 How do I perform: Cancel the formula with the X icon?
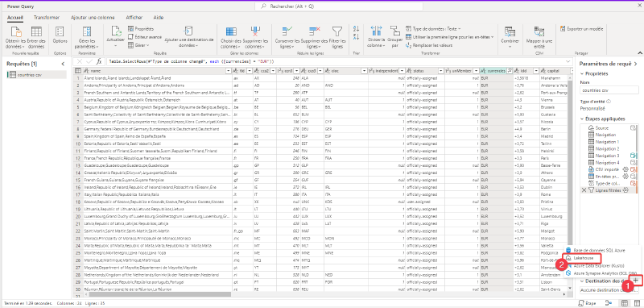[x=80, y=61]
